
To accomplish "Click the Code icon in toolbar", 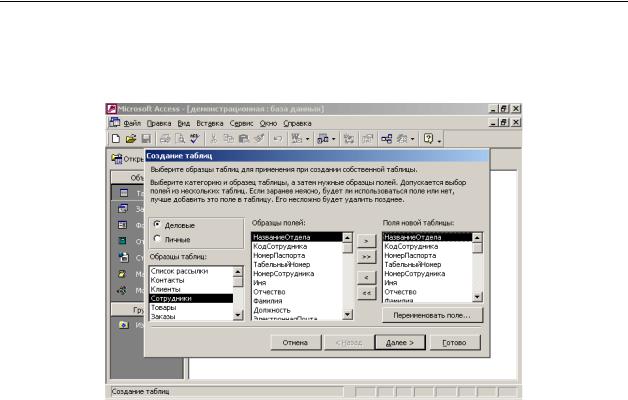I will pyautogui.click(x=349, y=139).
